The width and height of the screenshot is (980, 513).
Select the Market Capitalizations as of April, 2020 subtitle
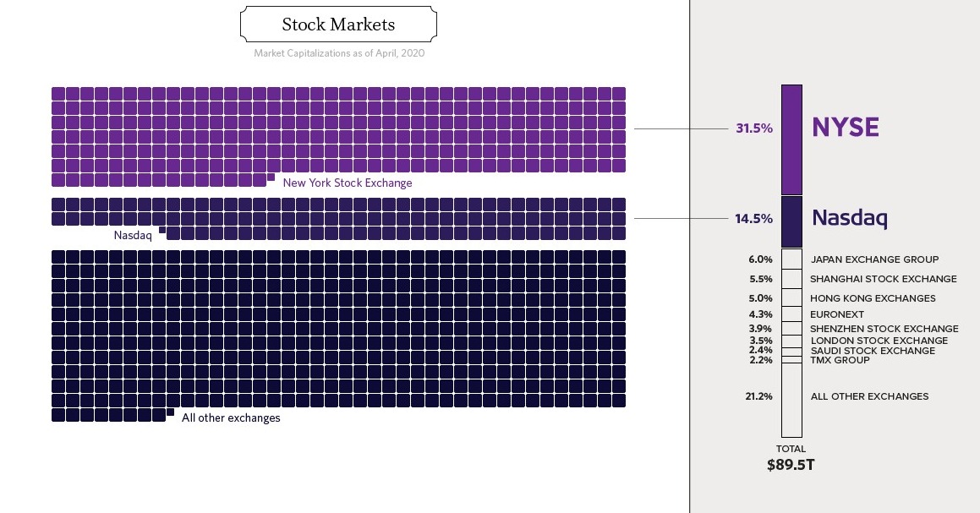(x=339, y=53)
